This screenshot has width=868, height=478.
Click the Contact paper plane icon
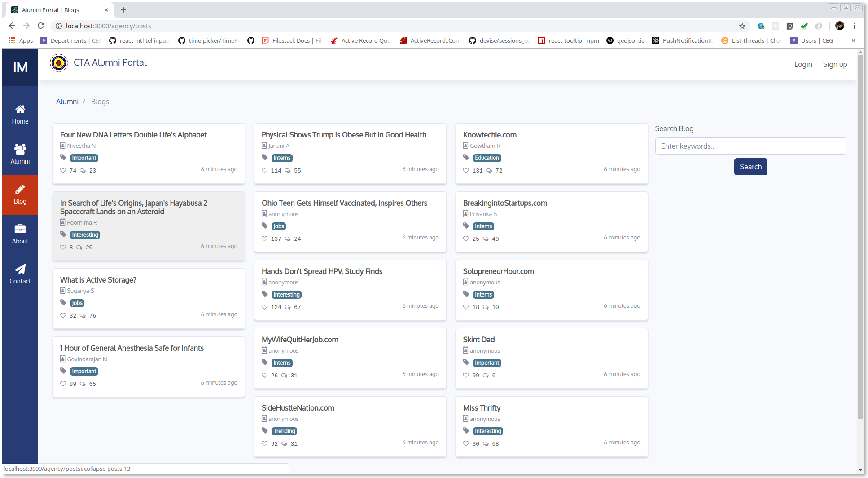tap(20, 269)
